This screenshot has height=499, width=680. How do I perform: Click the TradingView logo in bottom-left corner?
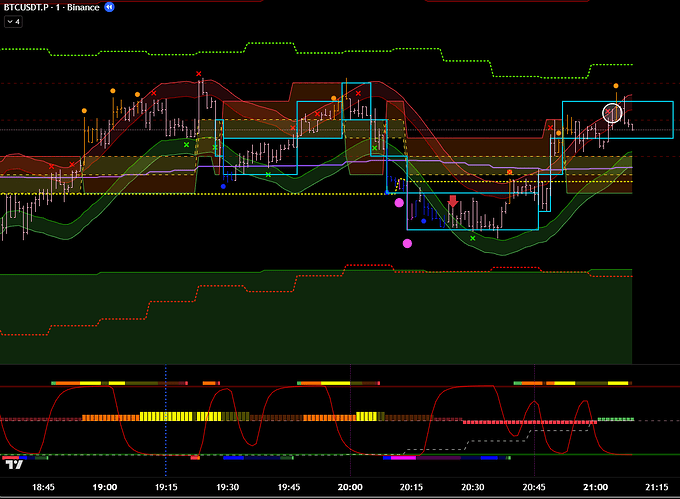tap(13, 464)
